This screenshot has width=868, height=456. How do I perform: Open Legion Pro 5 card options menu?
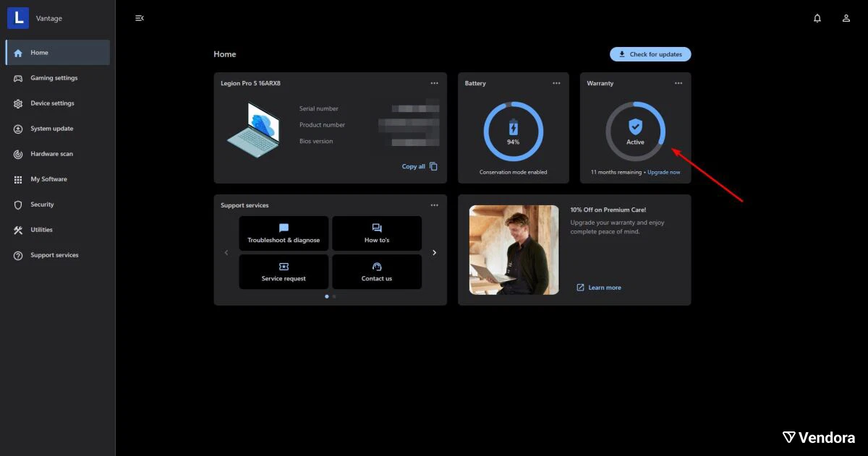coord(434,83)
